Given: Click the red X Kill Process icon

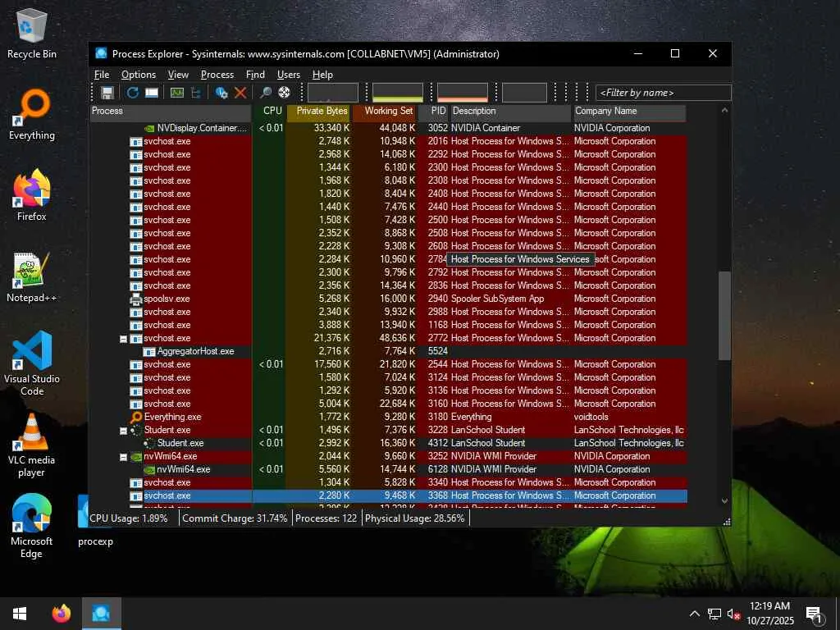Looking at the screenshot, I should [240, 93].
